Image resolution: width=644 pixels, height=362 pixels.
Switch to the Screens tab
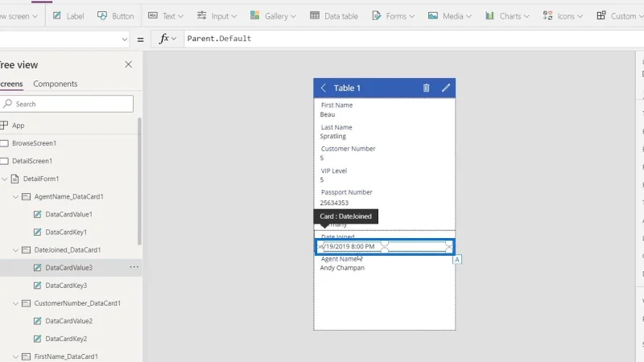click(x=11, y=84)
